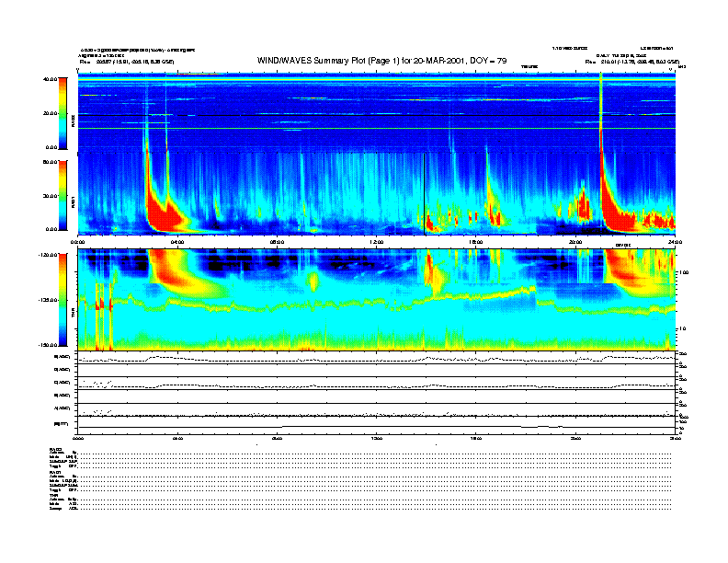Click the RAD2 color scale bar
Image resolution: width=728 pixels, height=563 pixels.
[x=63, y=113]
